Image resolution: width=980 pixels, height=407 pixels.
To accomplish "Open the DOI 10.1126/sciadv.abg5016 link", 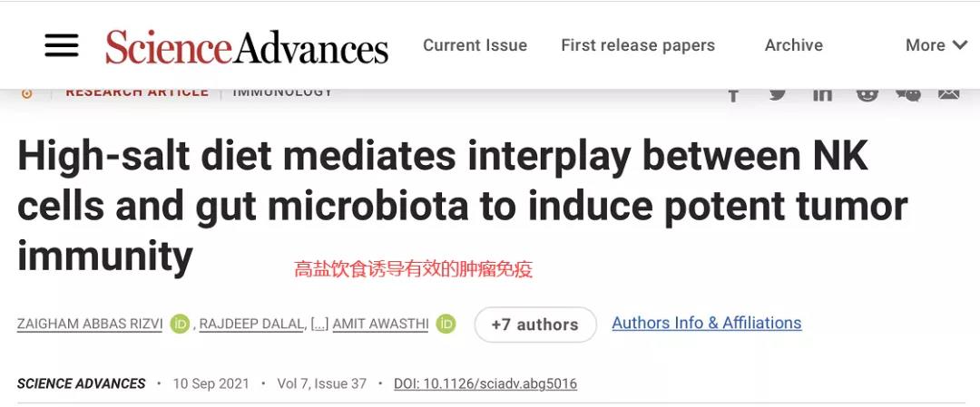I will coord(485,383).
